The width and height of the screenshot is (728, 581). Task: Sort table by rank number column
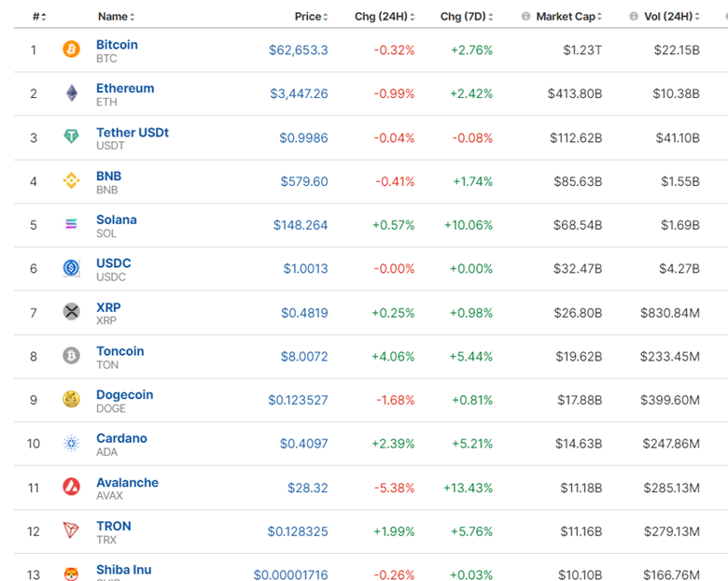point(39,17)
